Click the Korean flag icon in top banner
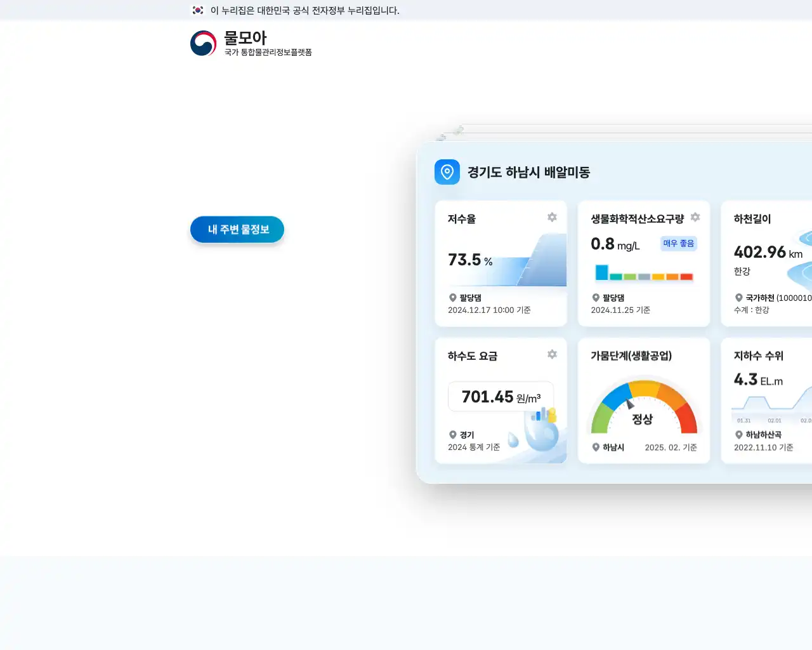The height and width of the screenshot is (650, 812). (198, 10)
